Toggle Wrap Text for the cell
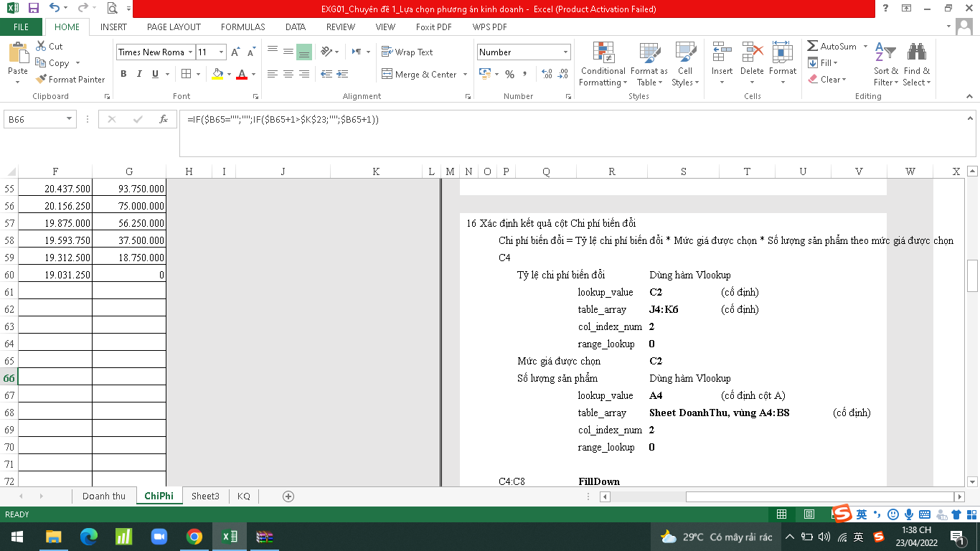980x551 pixels. (x=407, y=52)
